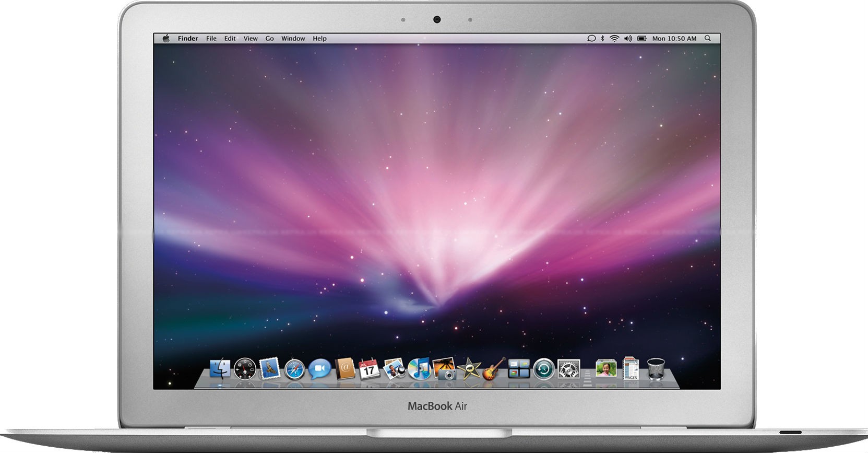Open the File menu
Image resolution: width=868 pixels, height=453 pixels.
[x=211, y=38]
